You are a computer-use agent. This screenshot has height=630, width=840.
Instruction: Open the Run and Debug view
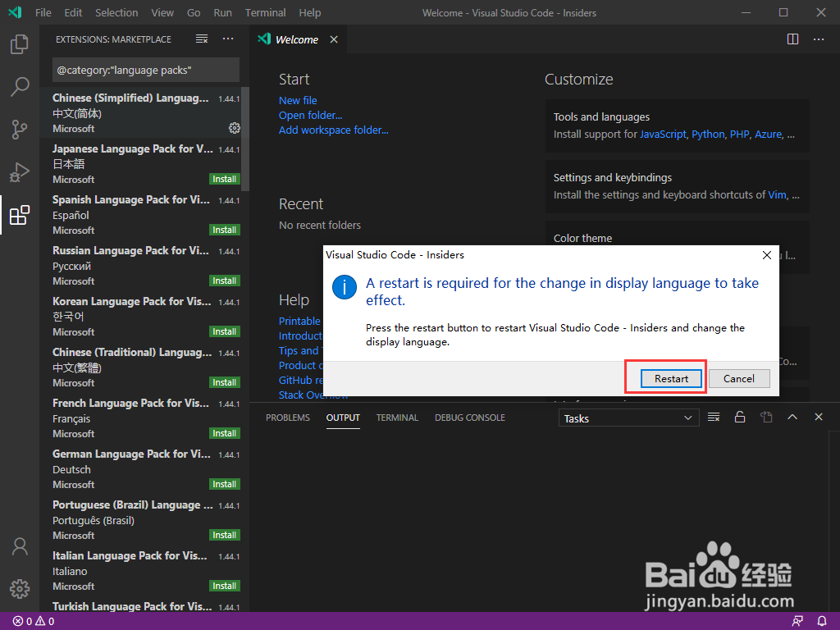(x=20, y=172)
